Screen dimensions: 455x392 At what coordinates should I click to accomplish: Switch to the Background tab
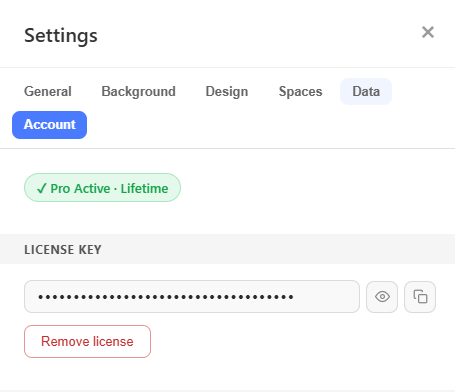tap(138, 91)
